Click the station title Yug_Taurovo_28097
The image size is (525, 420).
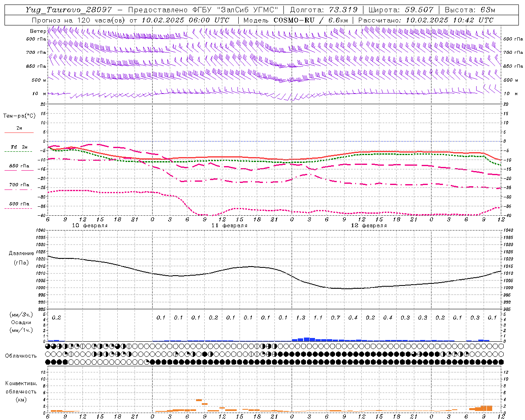pyautogui.click(x=68, y=10)
